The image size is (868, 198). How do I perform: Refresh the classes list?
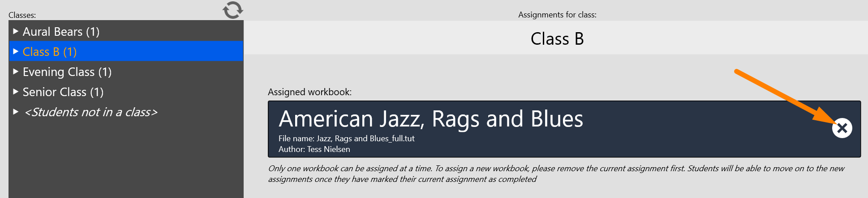click(x=233, y=10)
